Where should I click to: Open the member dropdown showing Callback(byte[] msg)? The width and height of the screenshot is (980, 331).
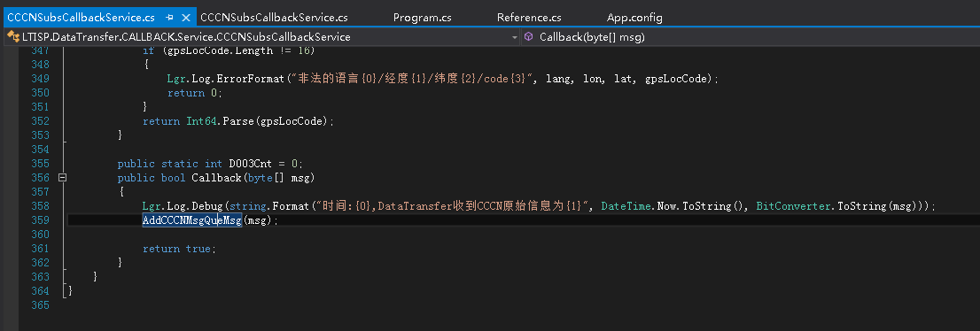coord(750,37)
